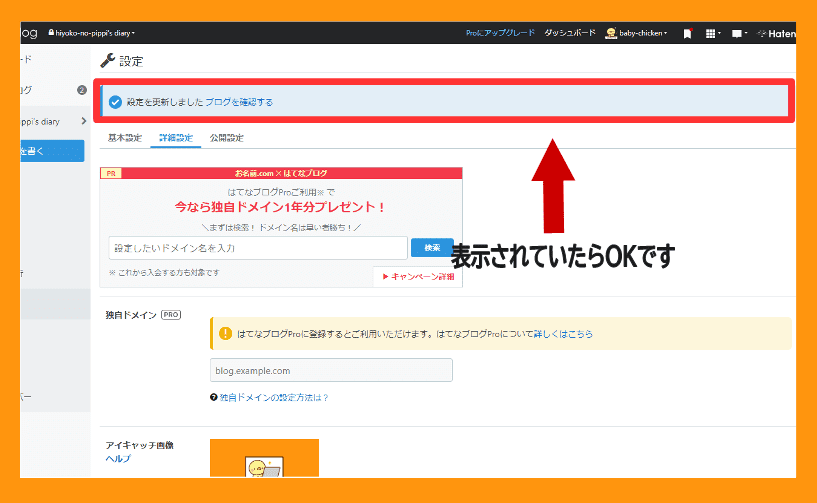The image size is (817, 503).
Task: Click the Hatena logo in header
Action: [x=776, y=33]
